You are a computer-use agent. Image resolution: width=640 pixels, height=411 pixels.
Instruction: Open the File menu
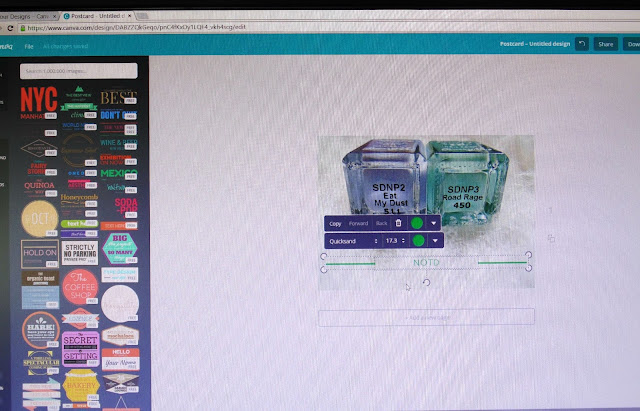click(29, 47)
